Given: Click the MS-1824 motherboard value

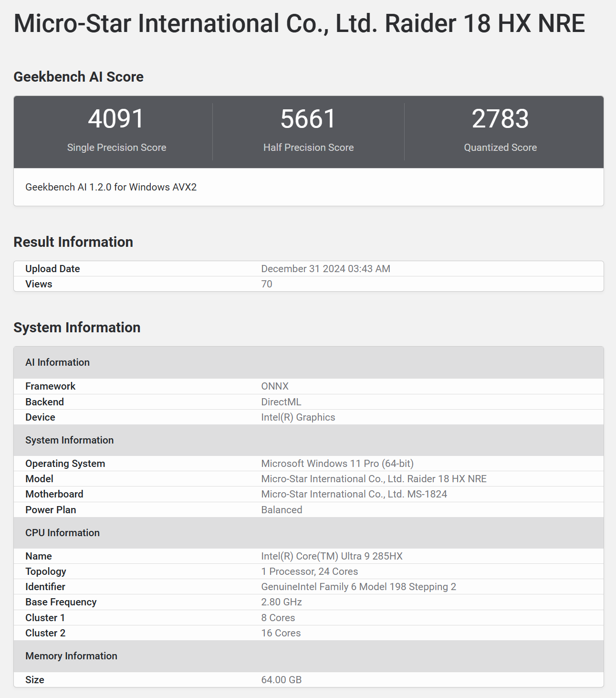Looking at the screenshot, I should pyautogui.click(x=354, y=494).
